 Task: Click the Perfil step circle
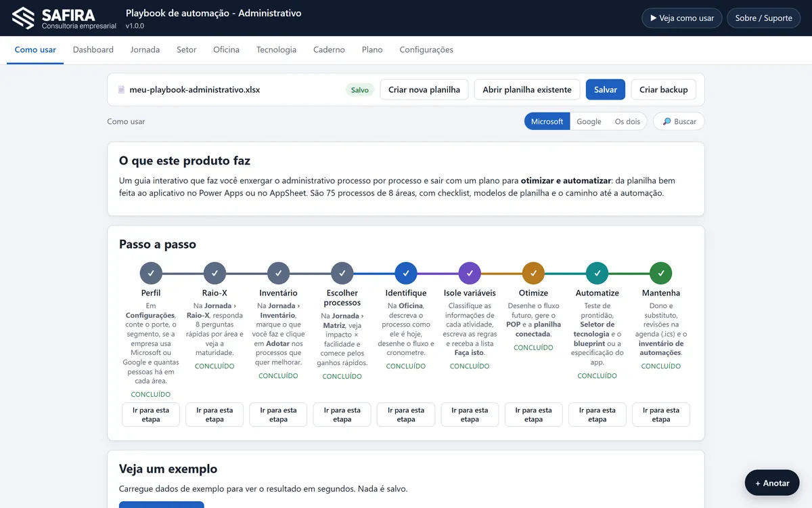pos(151,273)
